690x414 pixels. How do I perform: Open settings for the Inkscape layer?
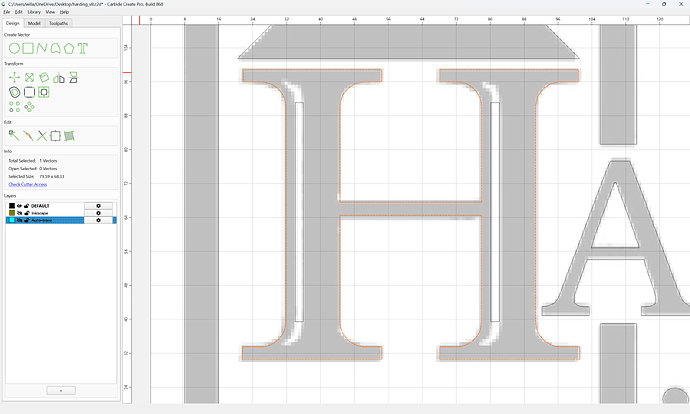pos(98,213)
